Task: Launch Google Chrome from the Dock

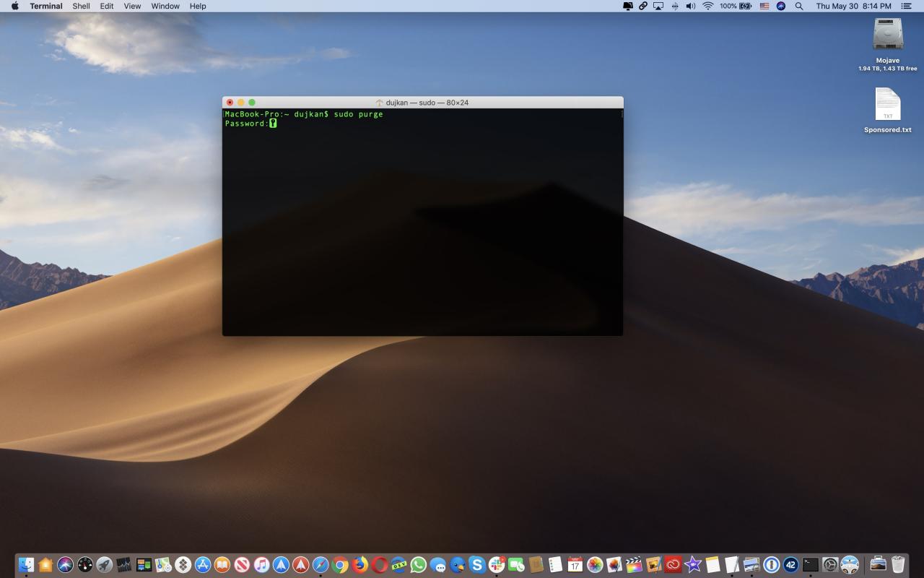Action: [x=340, y=564]
